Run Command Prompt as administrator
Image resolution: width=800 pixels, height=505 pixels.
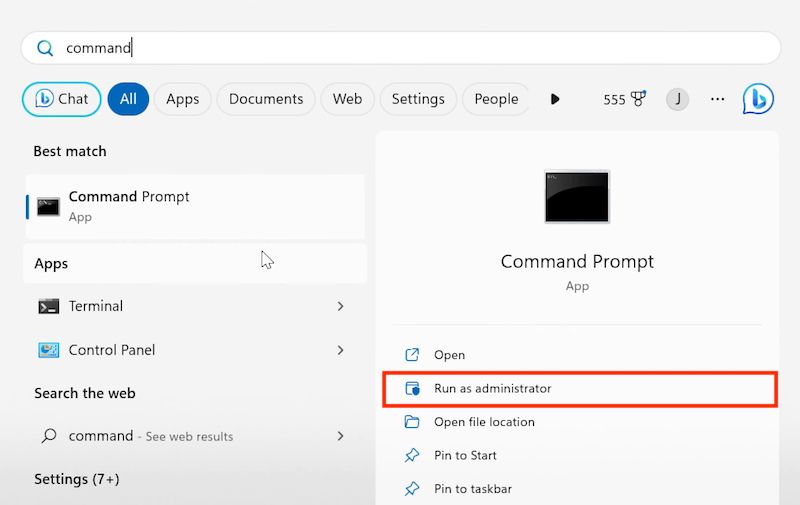pos(492,388)
